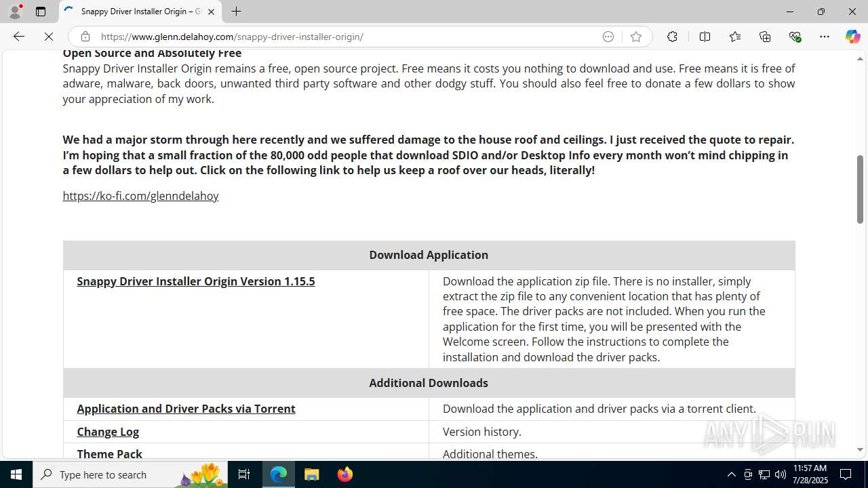Open a new tab with plus button

(x=236, y=12)
